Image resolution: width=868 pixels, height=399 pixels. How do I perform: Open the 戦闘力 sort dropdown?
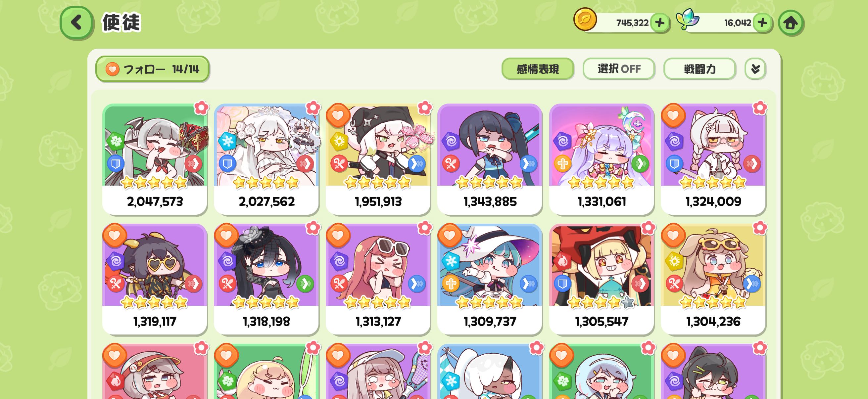coord(699,69)
